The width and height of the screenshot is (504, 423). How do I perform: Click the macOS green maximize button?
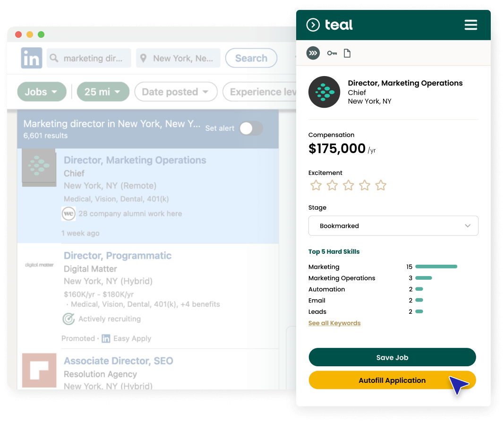[41, 35]
